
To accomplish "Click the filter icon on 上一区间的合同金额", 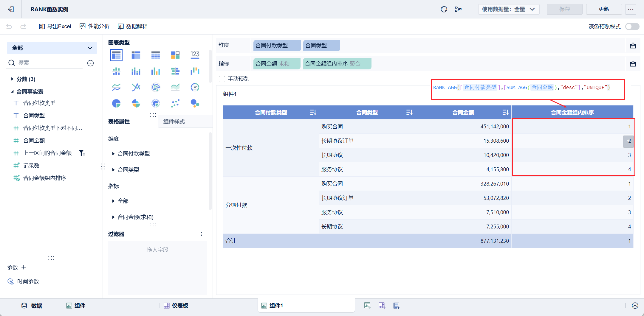I will coord(82,153).
